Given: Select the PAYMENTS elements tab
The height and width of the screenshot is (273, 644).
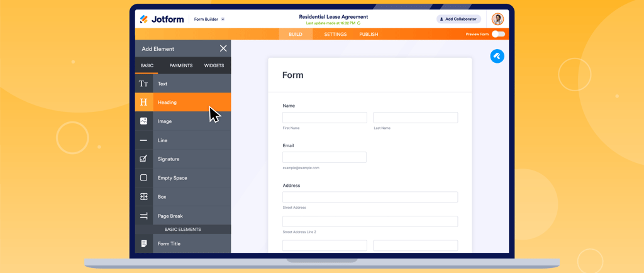Looking at the screenshot, I should [x=180, y=65].
